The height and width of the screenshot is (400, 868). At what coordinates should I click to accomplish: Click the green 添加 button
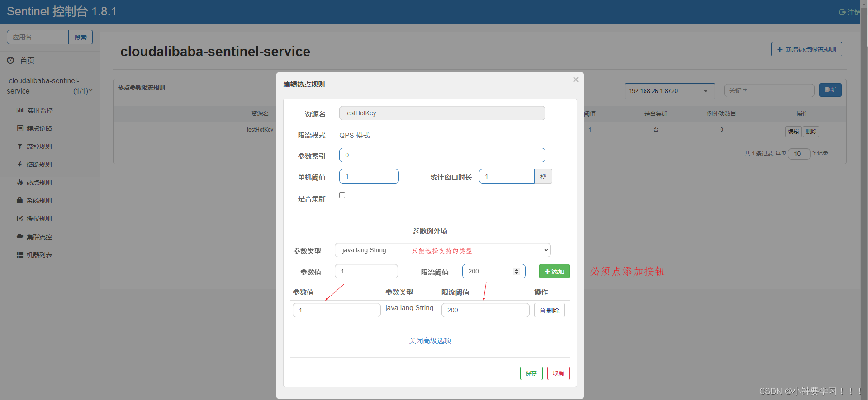point(555,271)
